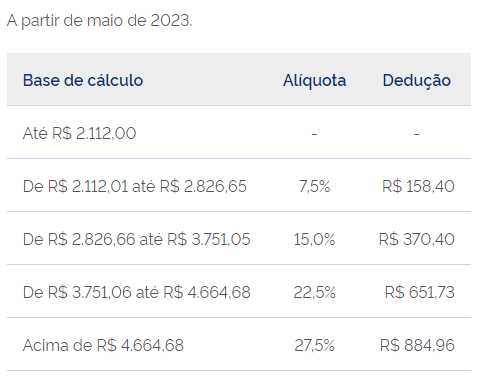Screen dimensions: 484x378
Task: Select the 'De R$ 3.751,06 até R$ 4.664,68' cell
Action: pyautogui.click(x=136, y=292)
